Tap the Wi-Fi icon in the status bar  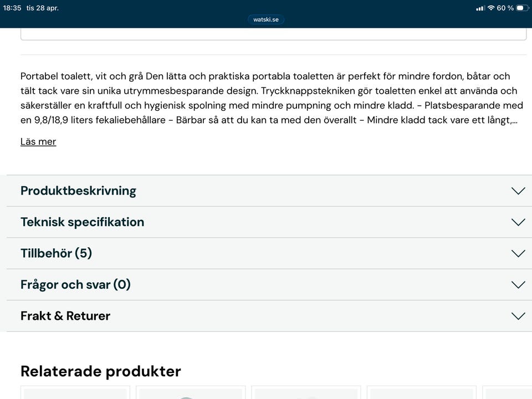(491, 8)
